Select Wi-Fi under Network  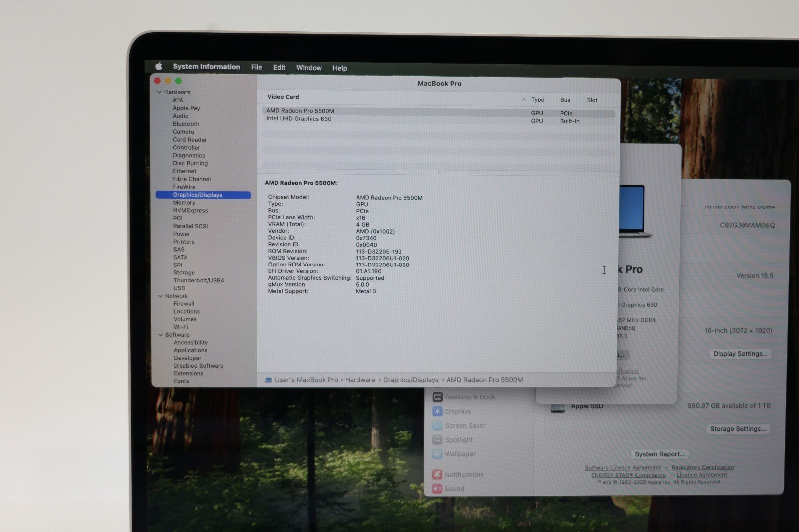[x=181, y=327]
